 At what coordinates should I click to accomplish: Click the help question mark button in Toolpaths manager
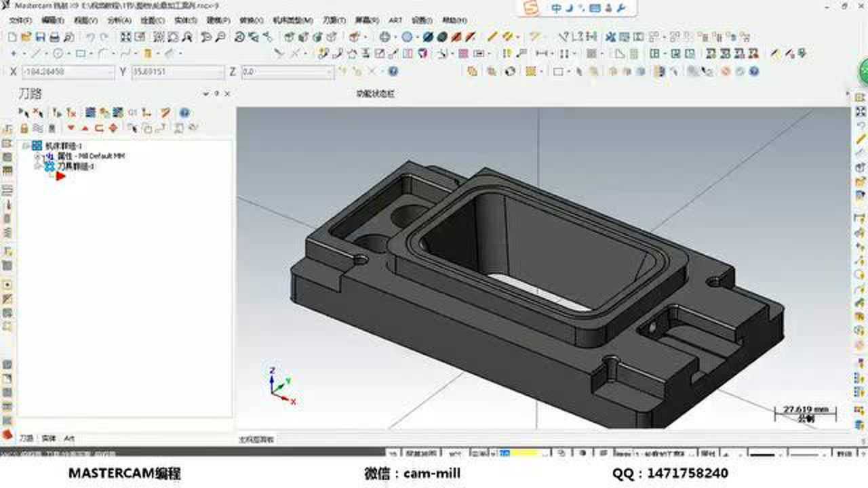181,112
